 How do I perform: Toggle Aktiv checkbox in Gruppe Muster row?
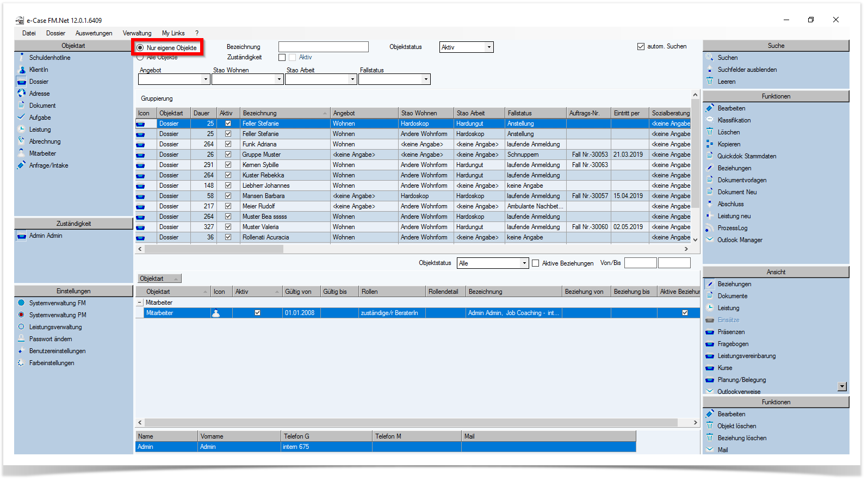(228, 155)
